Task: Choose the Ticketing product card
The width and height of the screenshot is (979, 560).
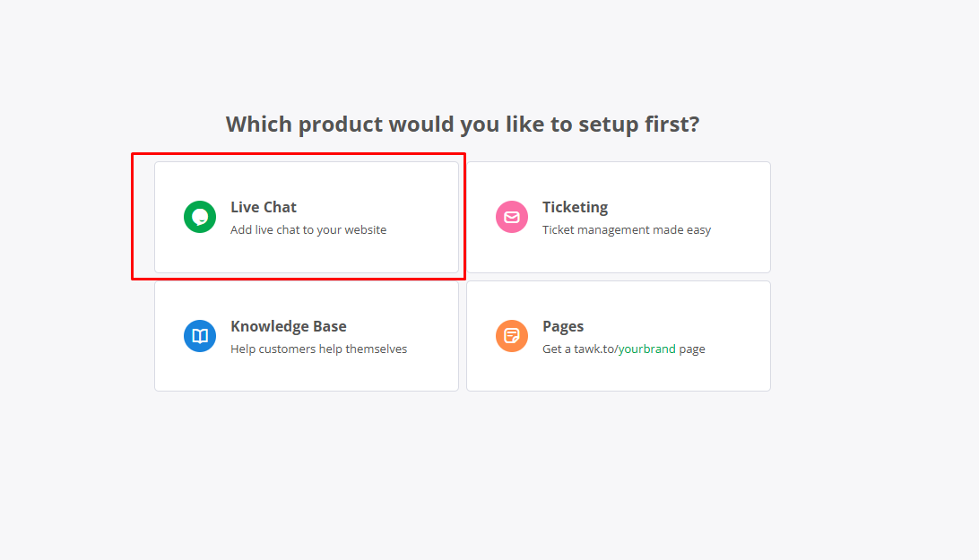Action: pyautogui.click(x=618, y=217)
